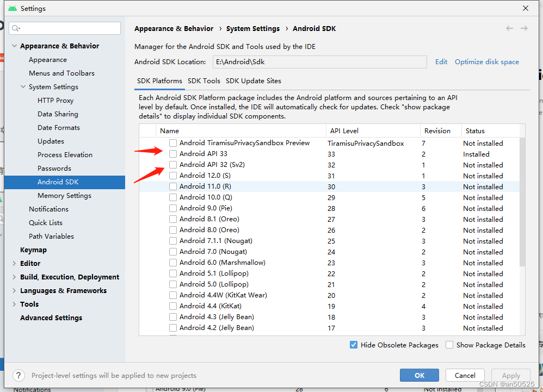Screen dimensions: 543x392
Task: Click the forward navigation arrow
Action: (x=525, y=28)
